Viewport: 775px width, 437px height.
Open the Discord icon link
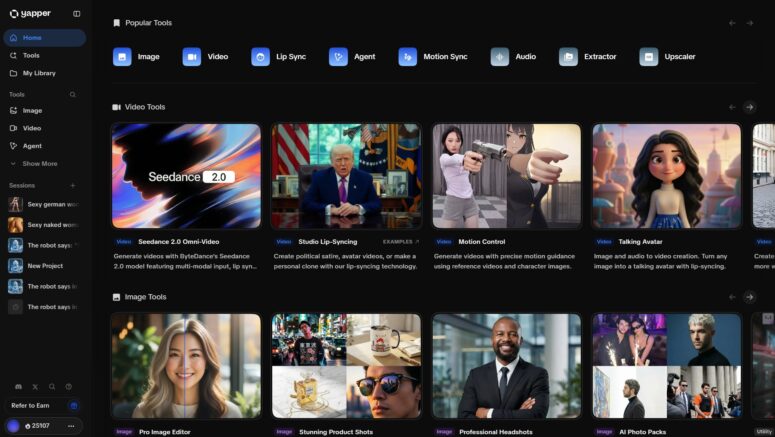[18, 387]
